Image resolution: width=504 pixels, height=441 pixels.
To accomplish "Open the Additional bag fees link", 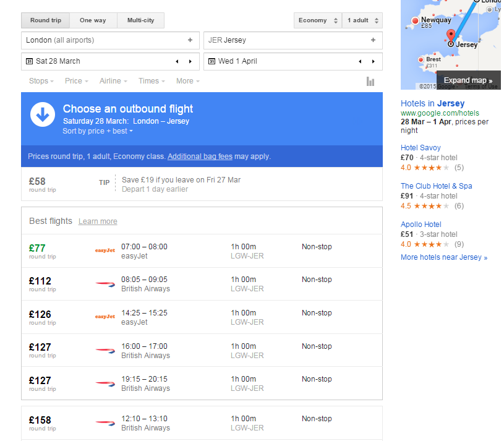I will pos(200,156).
